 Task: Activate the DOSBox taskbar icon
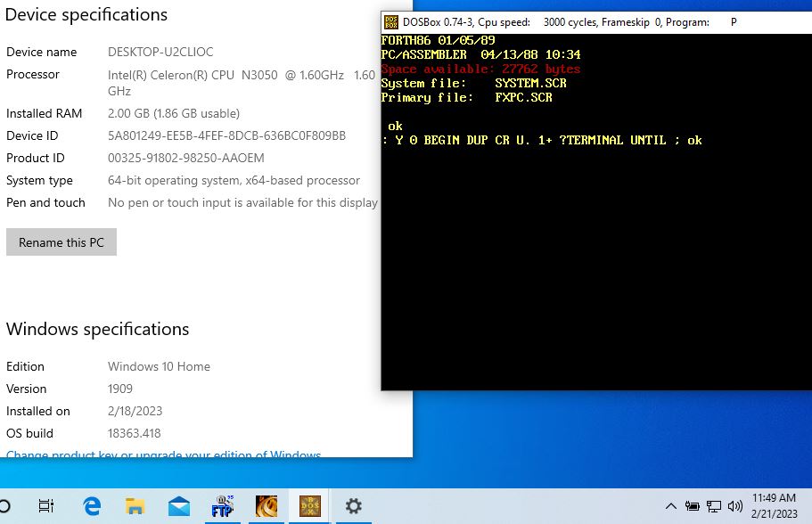pyautogui.click(x=309, y=506)
